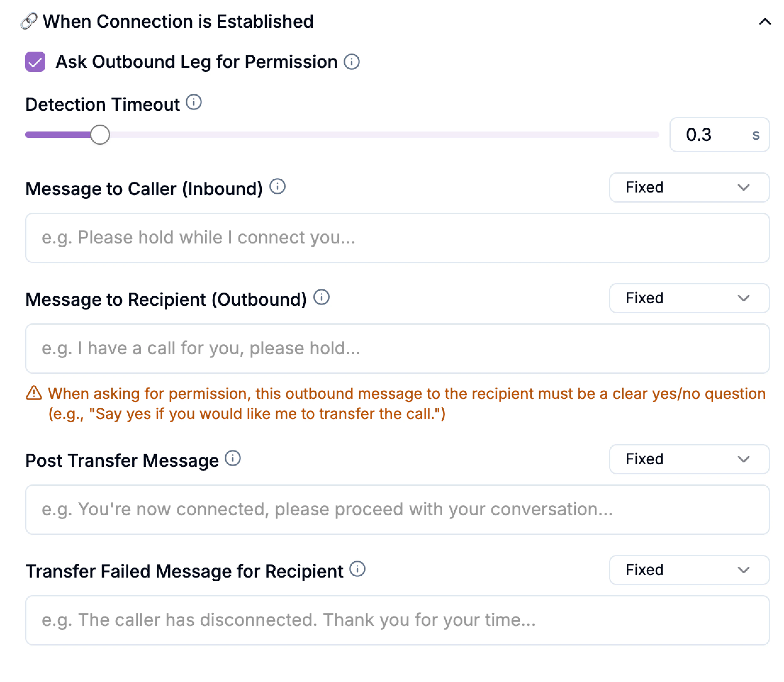Click the Detection Timeout info icon
Viewport: 784px width, 682px height.
pyautogui.click(x=194, y=102)
